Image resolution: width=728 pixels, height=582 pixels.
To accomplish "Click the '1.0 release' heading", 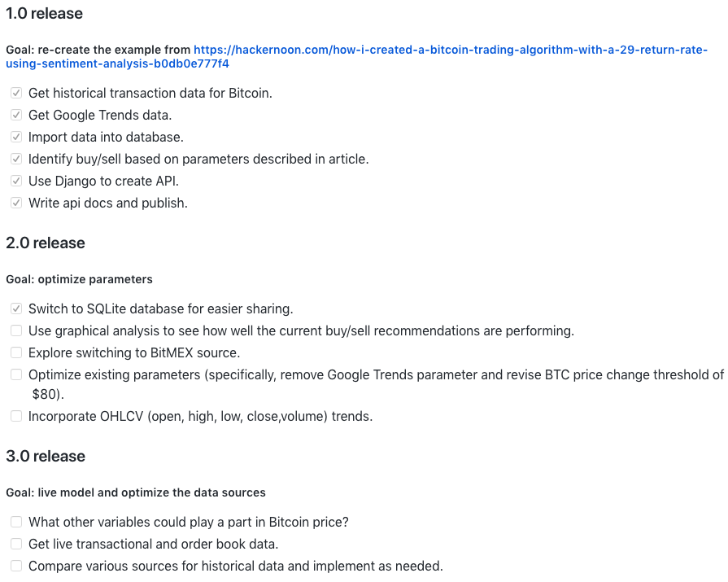I will pos(44,14).
